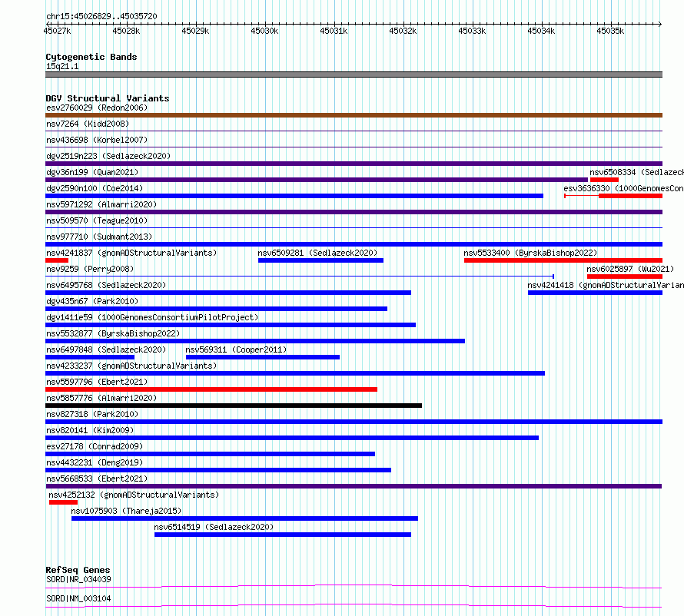This screenshot has height=616, width=684.
Task: Click nsv6509281 (Sedlazeck2020) label
Action: pyautogui.click(x=317, y=253)
